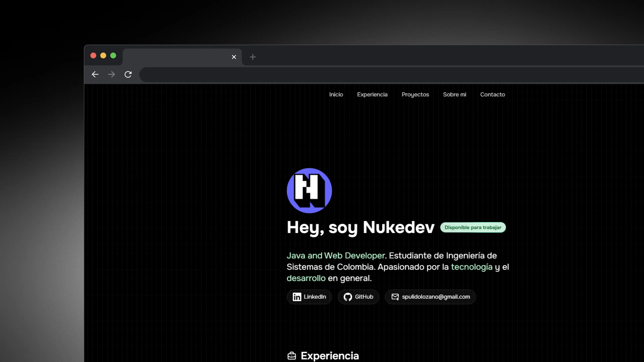Click the browser forward arrow

tap(112, 74)
